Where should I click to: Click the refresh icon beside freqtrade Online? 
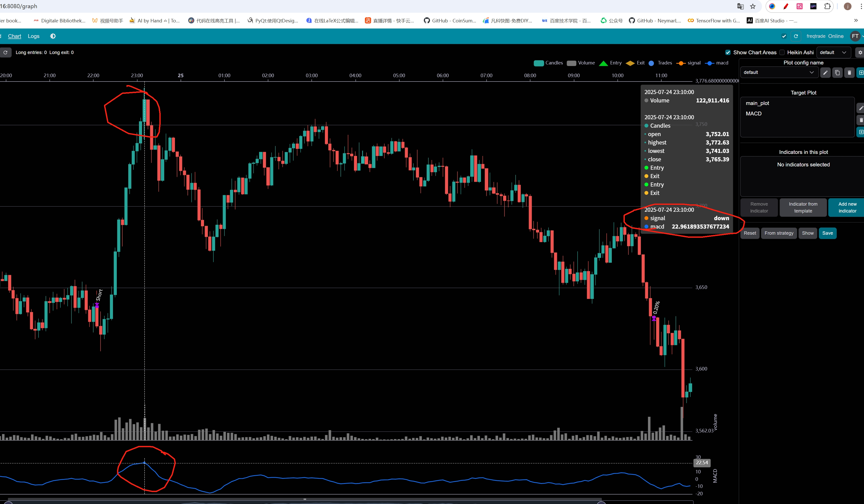pyautogui.click(x=796, y=36)
